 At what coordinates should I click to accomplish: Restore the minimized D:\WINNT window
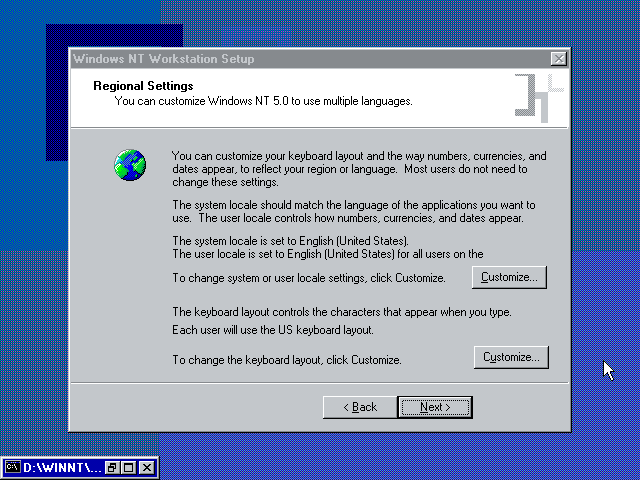point(112,467)
